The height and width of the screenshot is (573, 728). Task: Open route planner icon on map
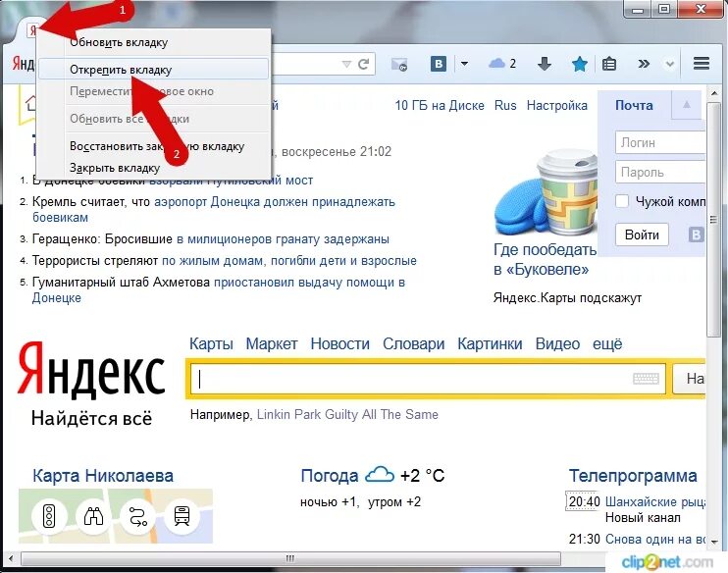[x=138, y=516]
